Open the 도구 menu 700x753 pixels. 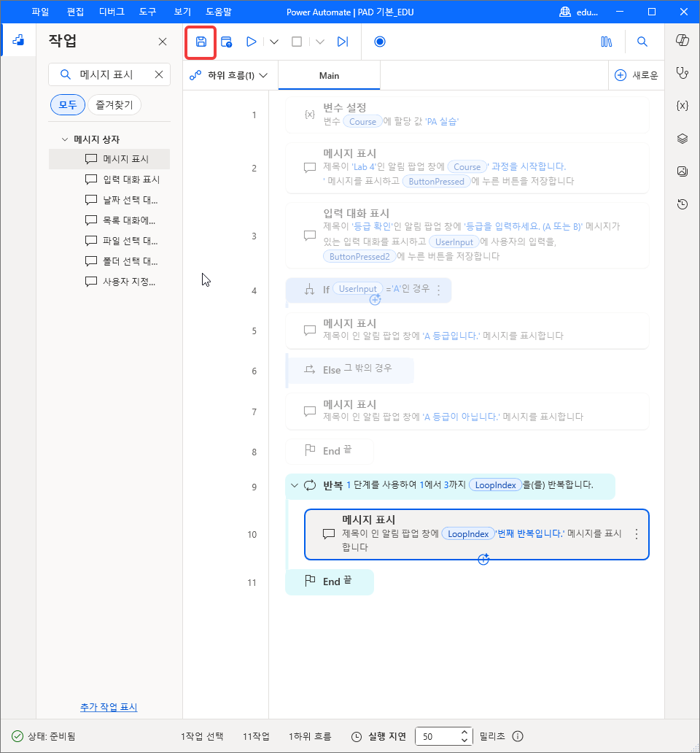click(148, 12)
